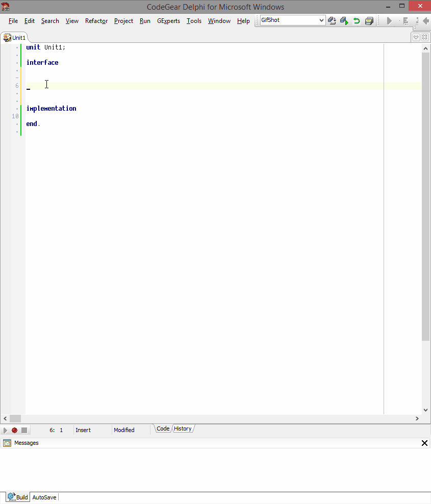Screen dimensions: 431x504
Task: Click the green undo arrow toolbar icon
Action: point(357,21)
